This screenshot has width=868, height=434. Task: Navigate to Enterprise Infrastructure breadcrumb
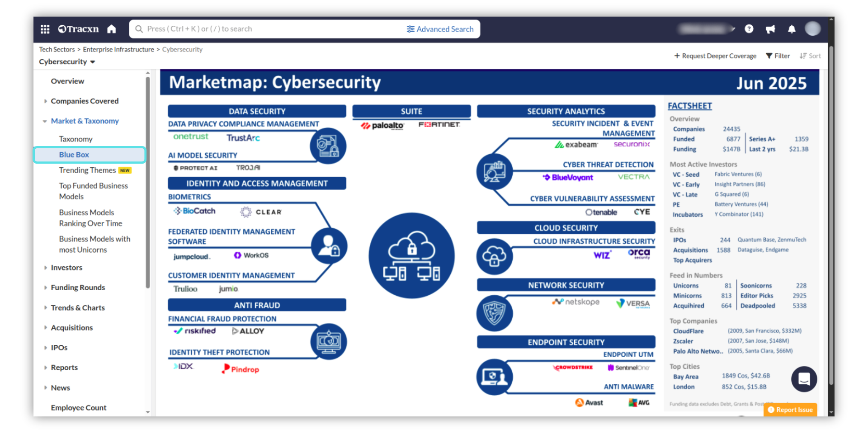(x=118, y=50)
